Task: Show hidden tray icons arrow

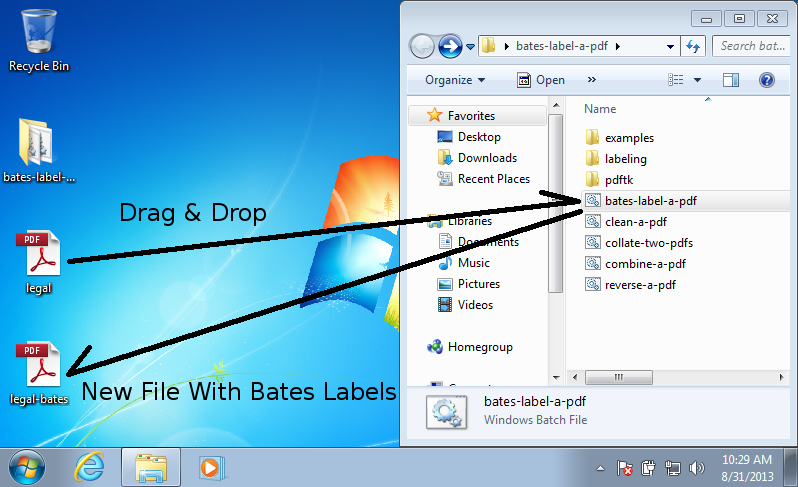Action: point(601,468)
